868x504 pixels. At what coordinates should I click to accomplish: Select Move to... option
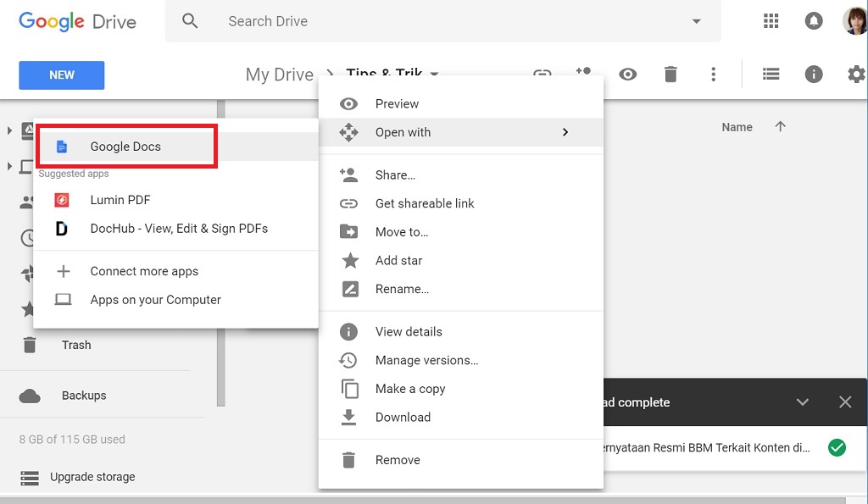coord(460,232)
